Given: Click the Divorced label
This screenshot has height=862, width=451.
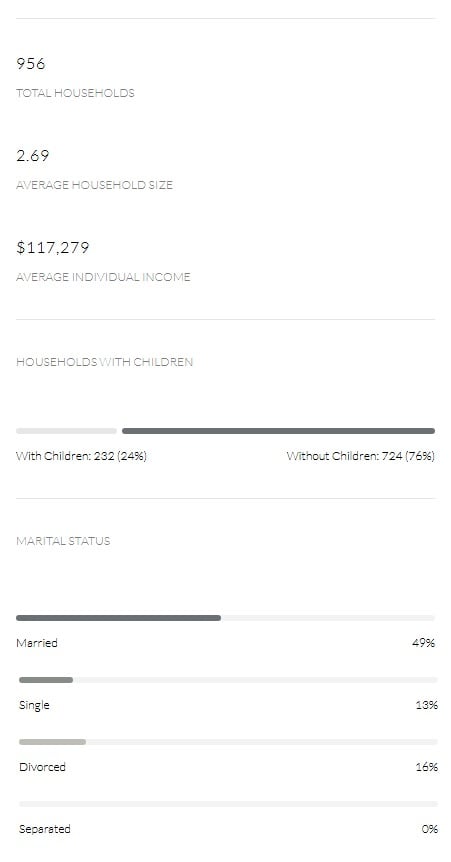Looking at the screenshot, I should [x=42, y=767].
